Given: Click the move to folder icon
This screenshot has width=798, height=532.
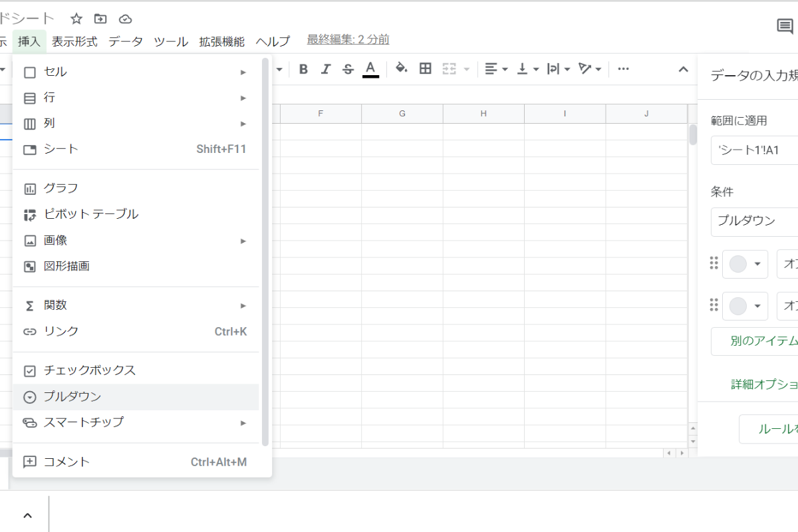Looking at the screenshot, I should [100, 19].
